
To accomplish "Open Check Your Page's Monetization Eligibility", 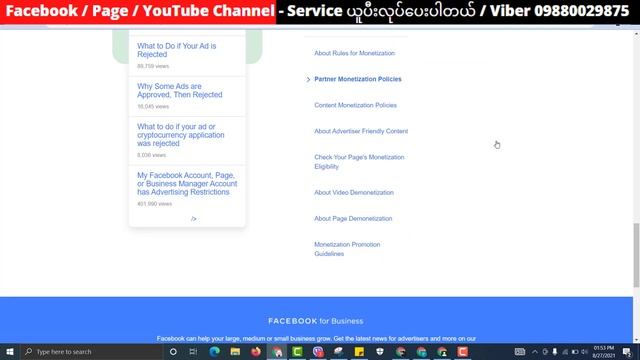I will [x=359, y=162].
